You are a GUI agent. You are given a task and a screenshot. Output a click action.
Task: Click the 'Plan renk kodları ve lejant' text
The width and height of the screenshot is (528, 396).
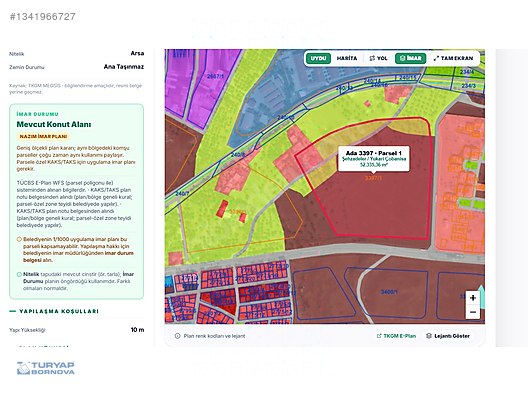click(214, 336)
